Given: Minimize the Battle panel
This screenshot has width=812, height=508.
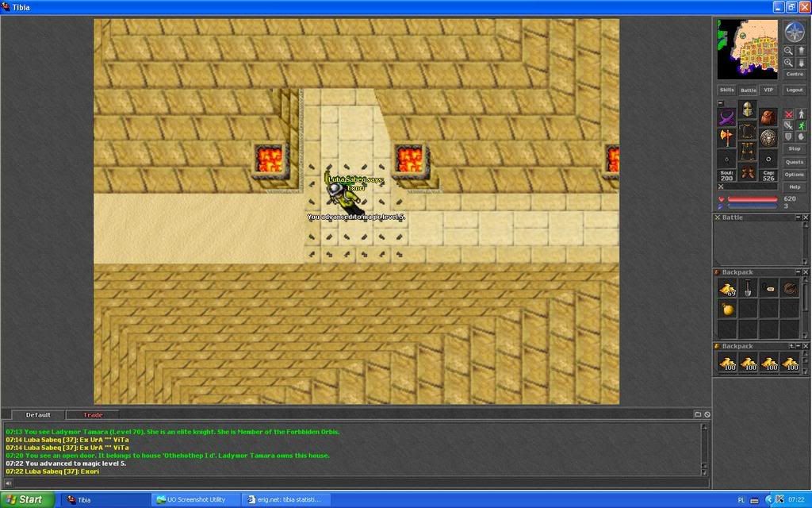Looking at the screenshot, I should (x=798, y=217).
